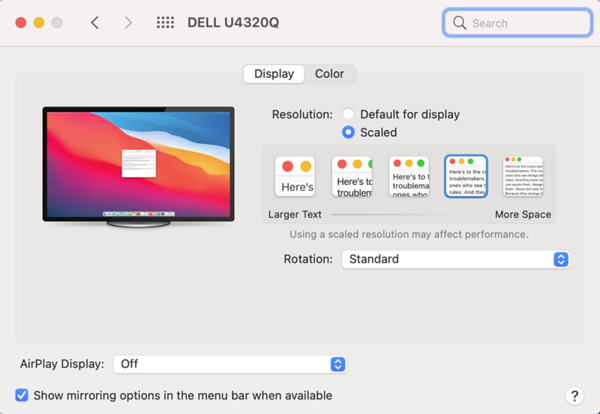Minimize the window with yellow button
600x414 pixels.
39,23
